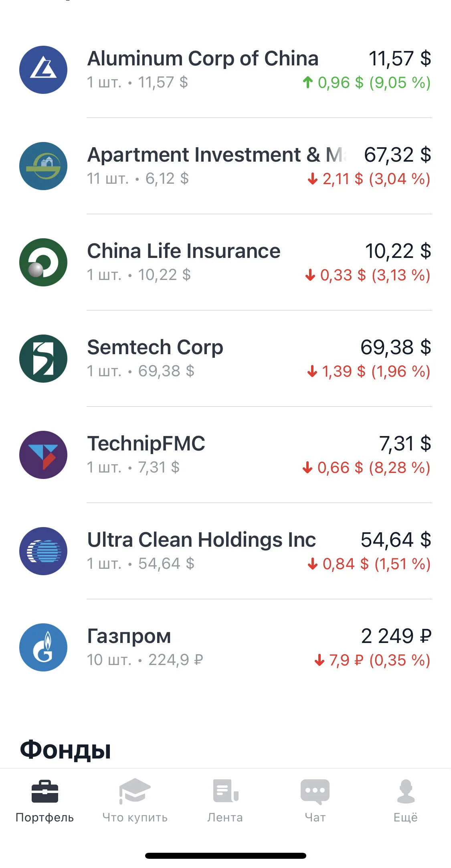Tap the Газпром logo icon

point(43,647)
